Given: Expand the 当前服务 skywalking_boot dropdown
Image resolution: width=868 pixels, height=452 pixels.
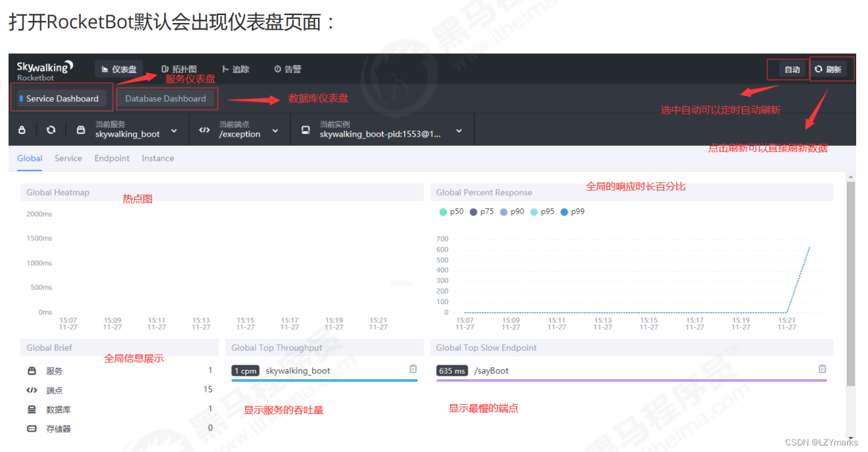Looking at the screenshot, I should [136, 129].
